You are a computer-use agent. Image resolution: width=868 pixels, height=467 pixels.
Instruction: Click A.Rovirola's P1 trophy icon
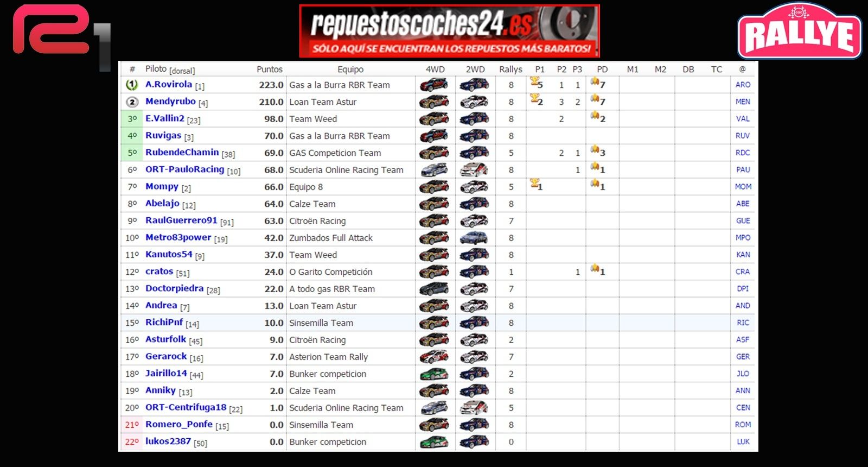535,81
